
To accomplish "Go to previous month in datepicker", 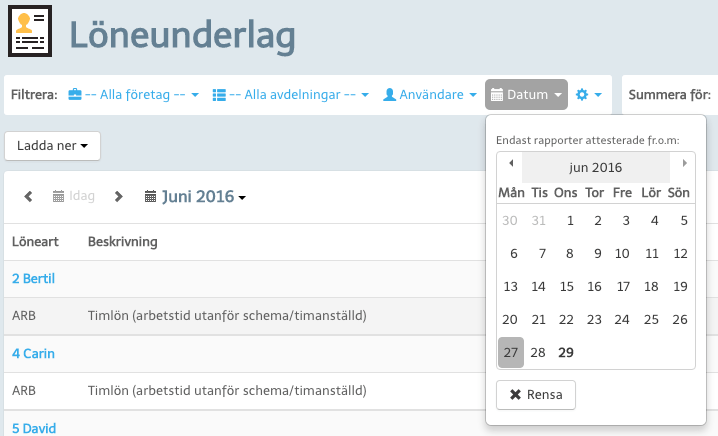I will pyautogui.click(x=511, y=163).
